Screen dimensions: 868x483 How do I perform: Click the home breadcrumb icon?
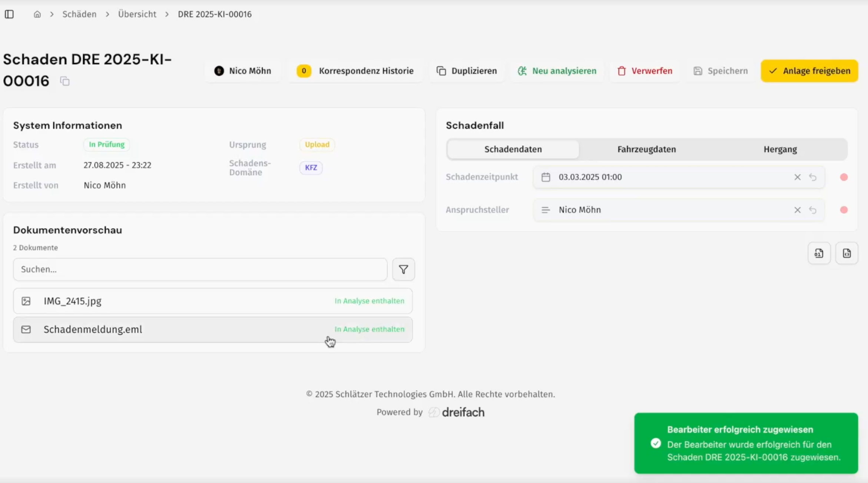click(37, 14)
